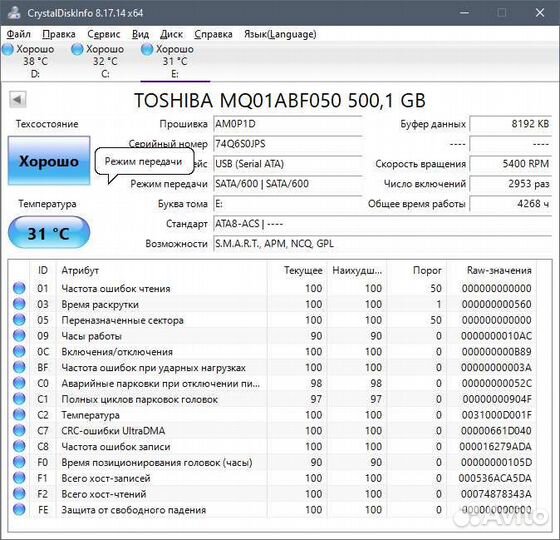560x540 pixels.
Task: Open the Файл menu
Action: coord(19,34)
